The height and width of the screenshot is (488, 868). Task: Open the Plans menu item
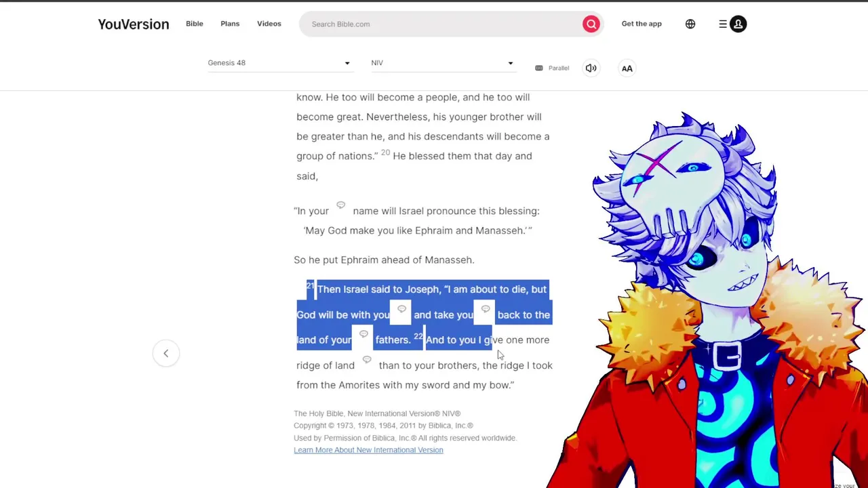(230, 24)
